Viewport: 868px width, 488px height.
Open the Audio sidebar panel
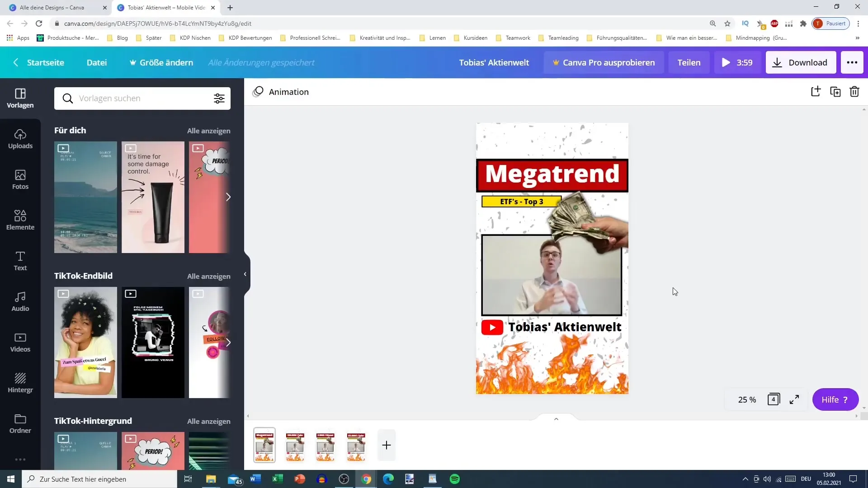(x=20, y=302)
